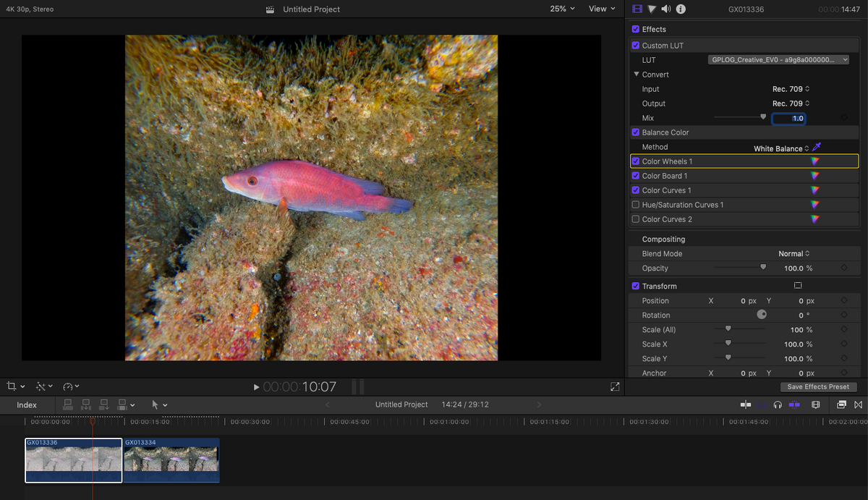Image resolution: width=868 pixels, height=500 pixels.
Task: Open Color Curves 1 color controls
Action: pos(815,190)
